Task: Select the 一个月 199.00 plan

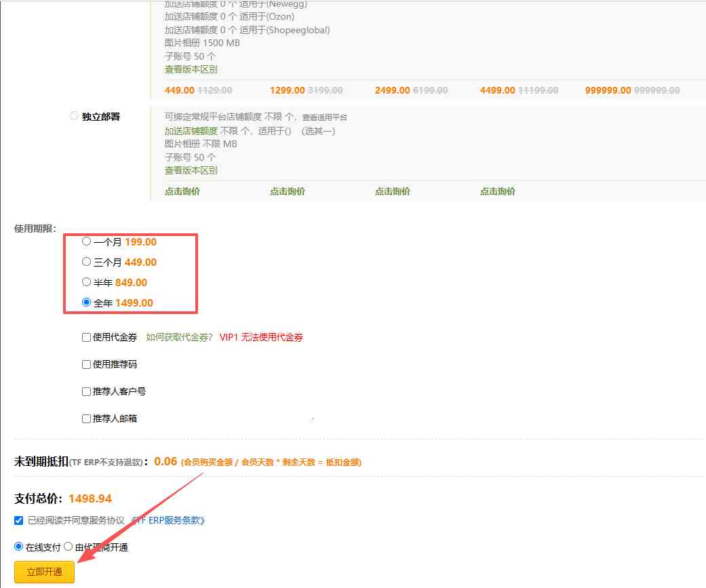Action: (x=87, y=241)
